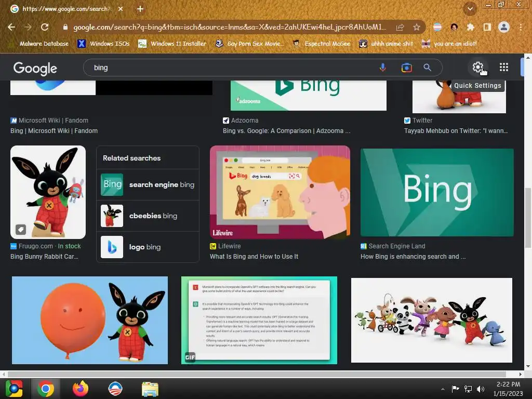This screenshot has height=399, width=532.
Task: Open the 'you are an idiot!' bookmark
Action: tap(449, 44)
